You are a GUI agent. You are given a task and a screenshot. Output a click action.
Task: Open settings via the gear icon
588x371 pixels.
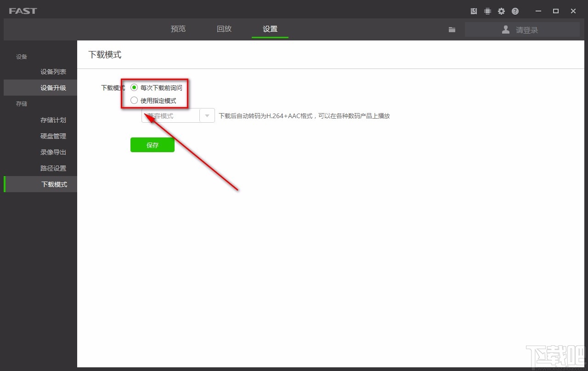501,11
